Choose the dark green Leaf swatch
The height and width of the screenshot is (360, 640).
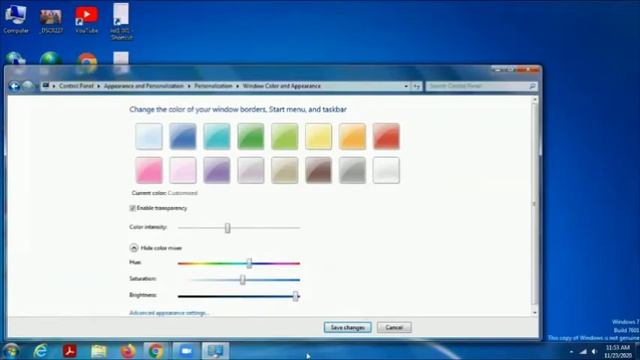click(251, 136)
